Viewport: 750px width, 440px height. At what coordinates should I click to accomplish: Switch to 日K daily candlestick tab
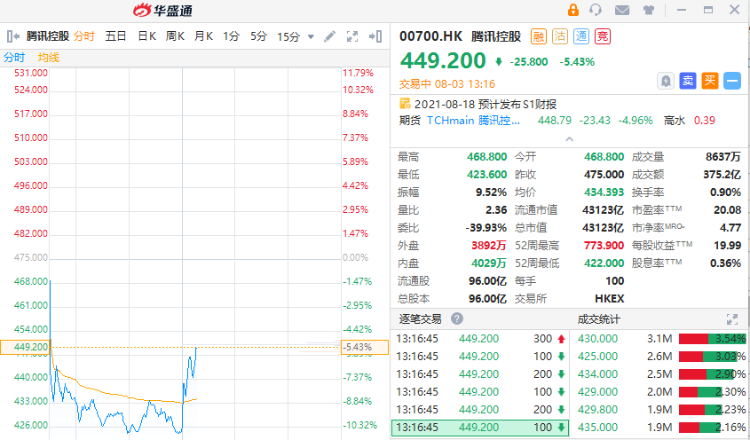[147, 36]
